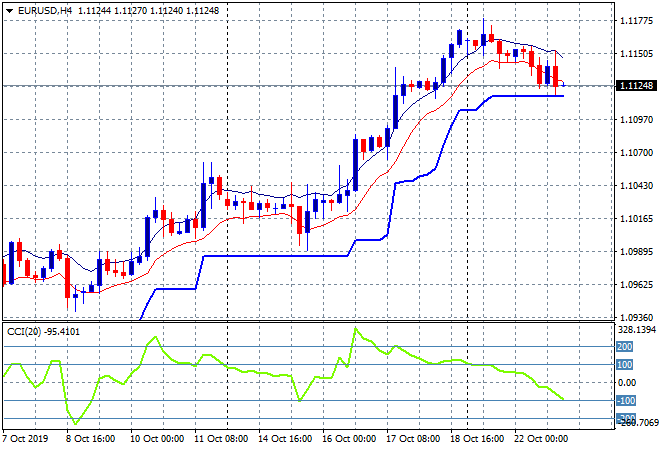This screenshot has width=660, height=450.
Task: Click the 11 Oct 08:00 time label
Action: coord(221,439)
